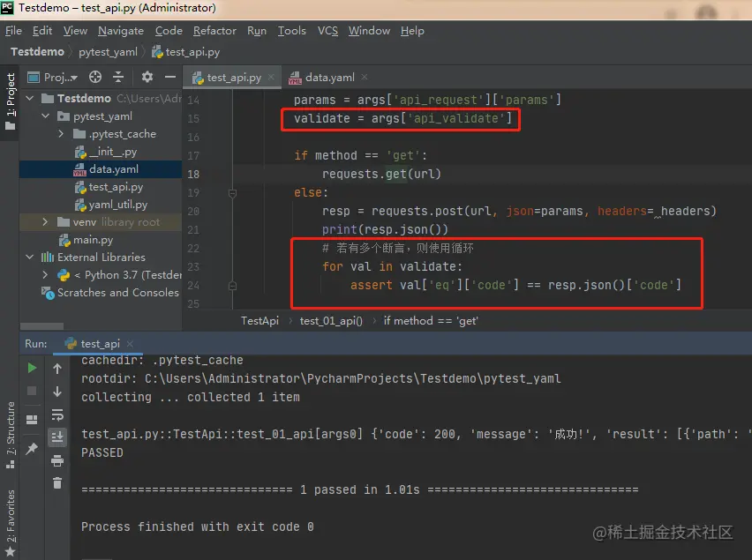Screen dimensions: 752x560
Task: Open the Help menu
Action: pyautogui.click(x=412, y=31)
